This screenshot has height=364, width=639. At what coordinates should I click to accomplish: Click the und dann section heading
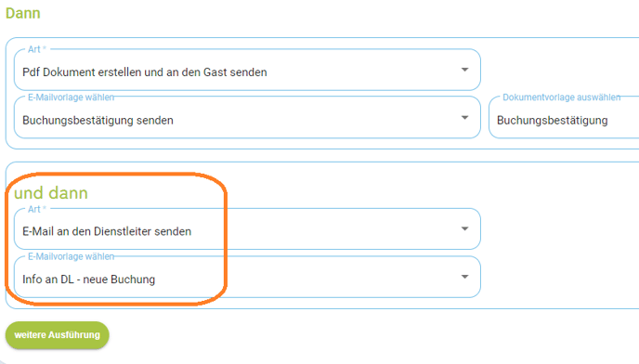[x=51, y=193]
